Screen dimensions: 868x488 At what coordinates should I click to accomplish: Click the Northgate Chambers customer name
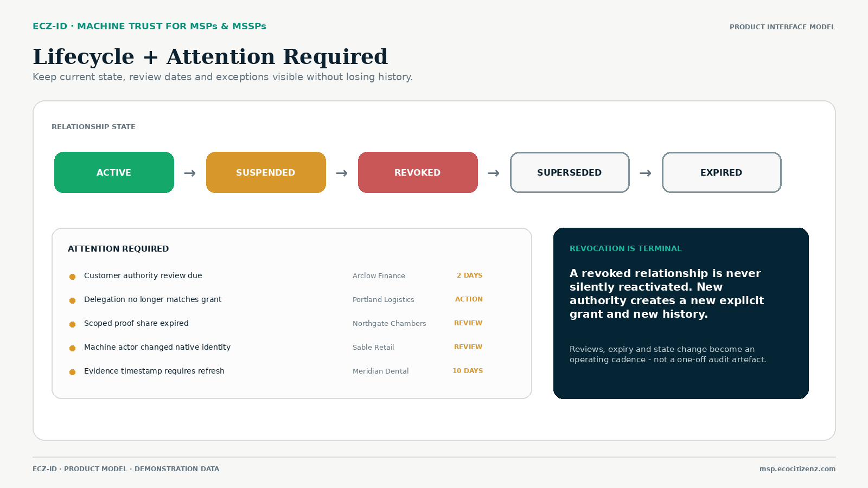click(x=390, y=323)
